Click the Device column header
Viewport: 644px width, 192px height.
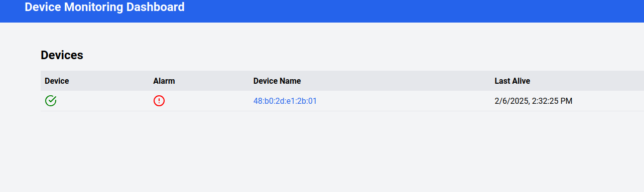pyautogui.click(x=57, y=81)
